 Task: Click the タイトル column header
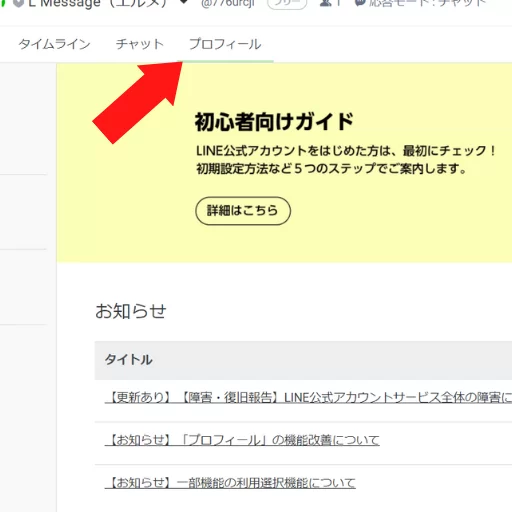click(129, 360)
